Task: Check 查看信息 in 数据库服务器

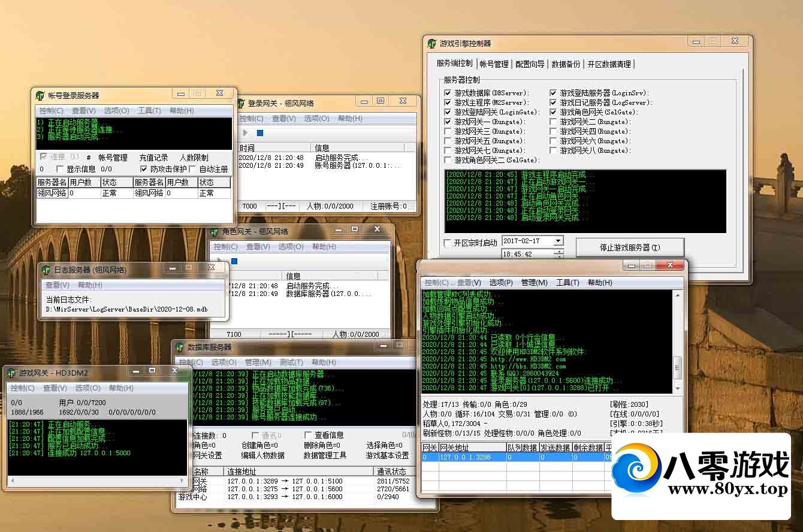Action: pos(308,435)
